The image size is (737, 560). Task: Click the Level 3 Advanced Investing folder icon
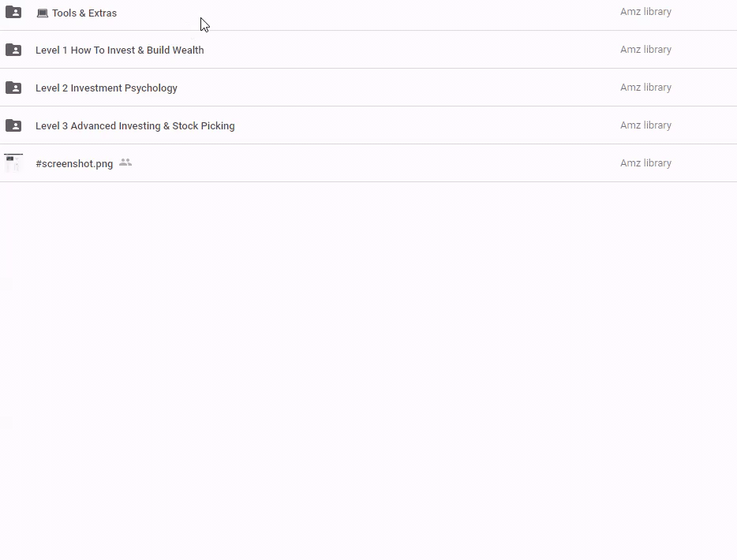pos(13,125)
